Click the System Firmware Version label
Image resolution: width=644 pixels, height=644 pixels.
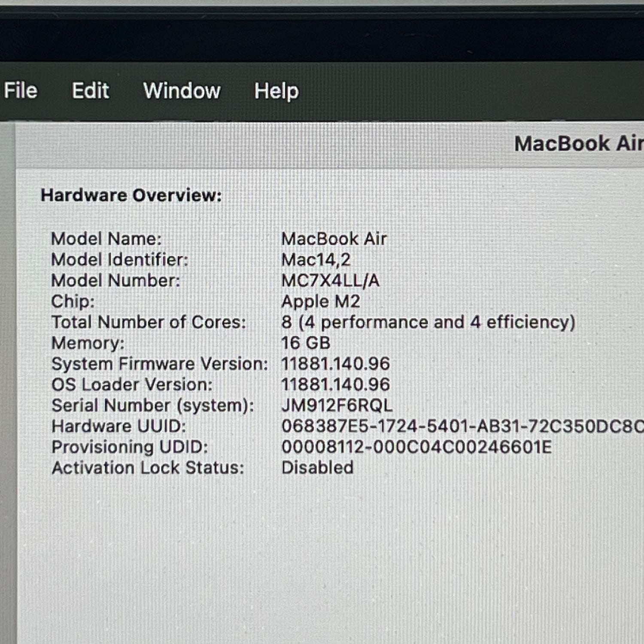pyautogui.click(x=160, y=364)
